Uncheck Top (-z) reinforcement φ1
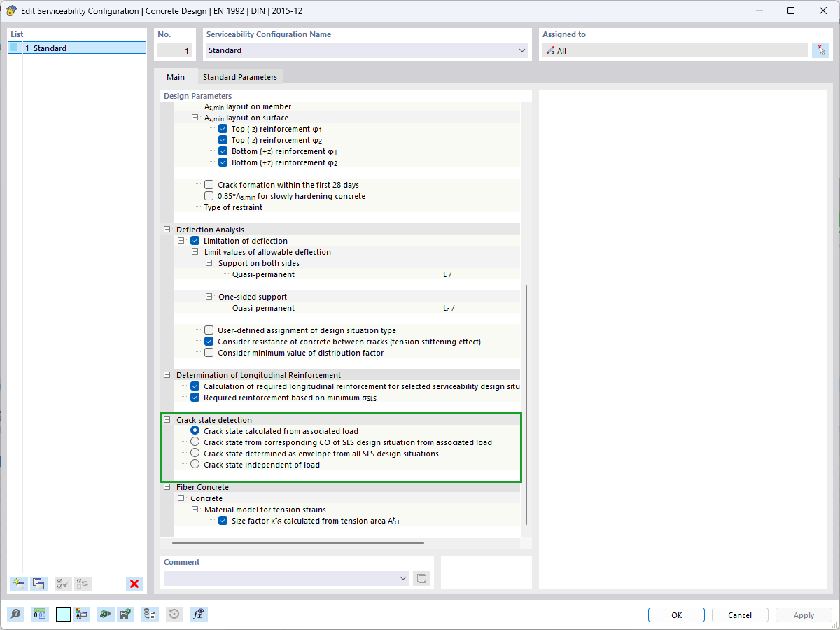 [x=223, y=129]
